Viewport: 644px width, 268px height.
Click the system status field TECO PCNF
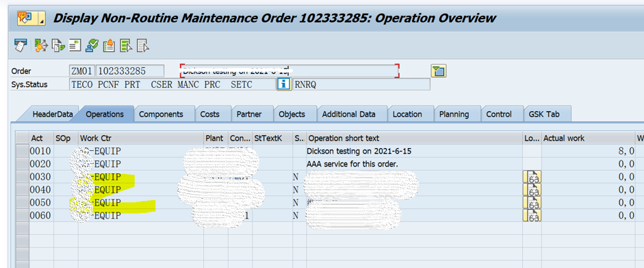tap(172, 85)
